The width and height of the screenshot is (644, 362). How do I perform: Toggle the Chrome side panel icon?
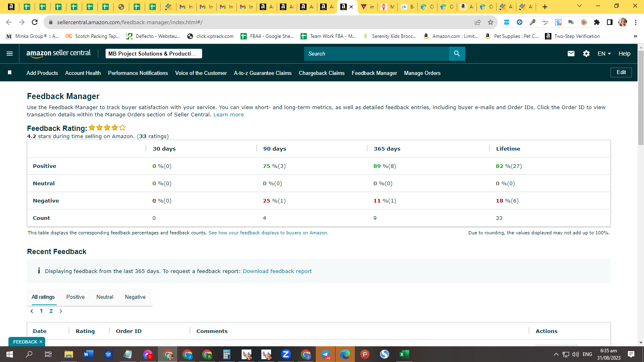click(x=610, y=22)
